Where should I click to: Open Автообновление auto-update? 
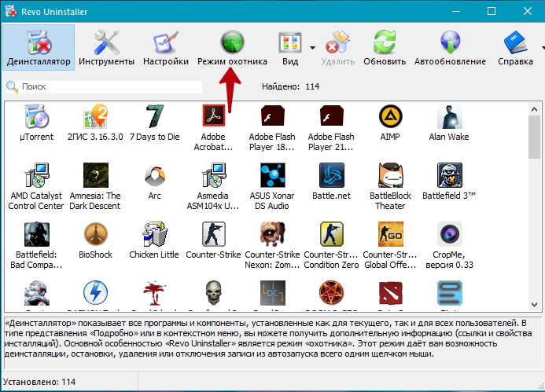(451, 47)
